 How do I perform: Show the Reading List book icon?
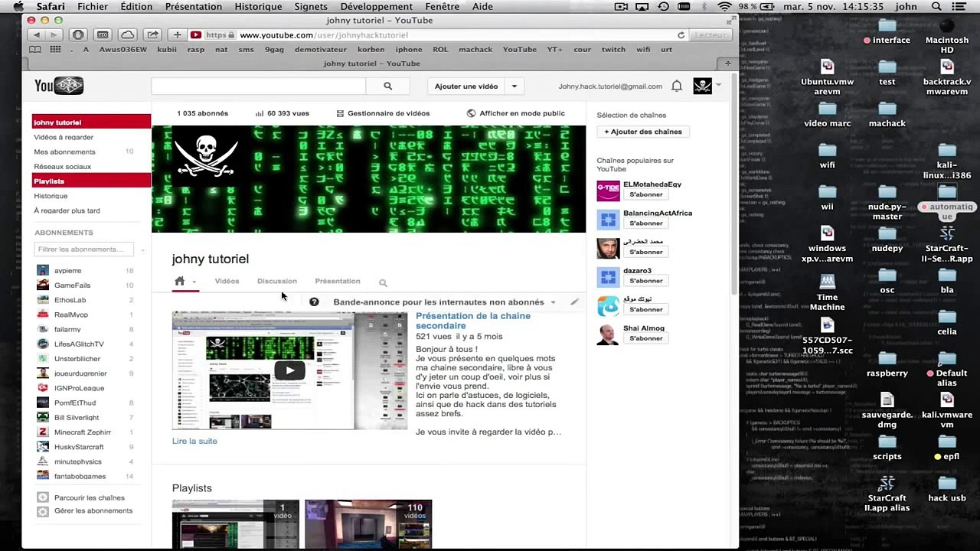pos(34,49)
